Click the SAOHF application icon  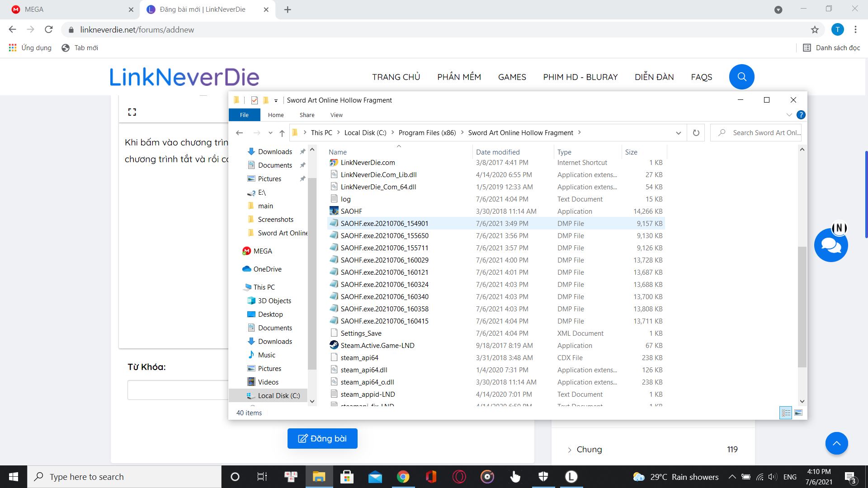[333, 211]
